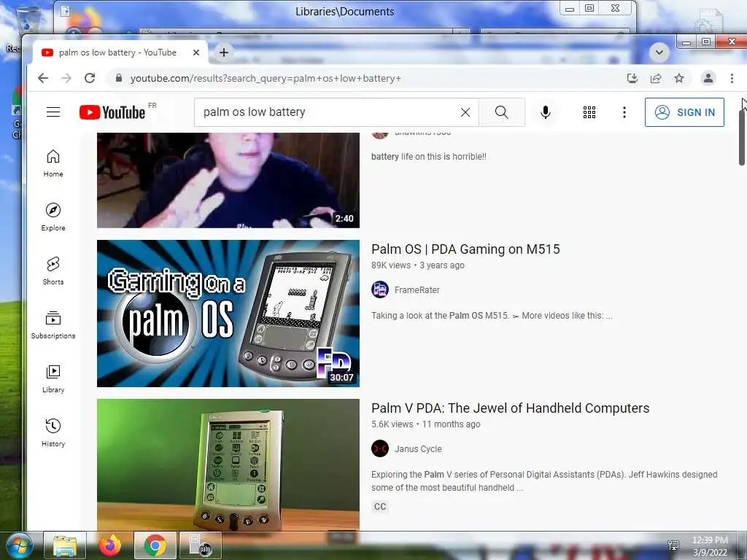
Task: Click '5.6K views • 11 months ago' text
Action: coord(426,424)
